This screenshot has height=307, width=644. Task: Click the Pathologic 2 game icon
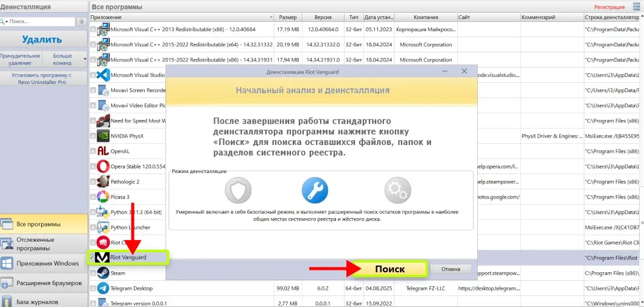[x=103, y=182]
